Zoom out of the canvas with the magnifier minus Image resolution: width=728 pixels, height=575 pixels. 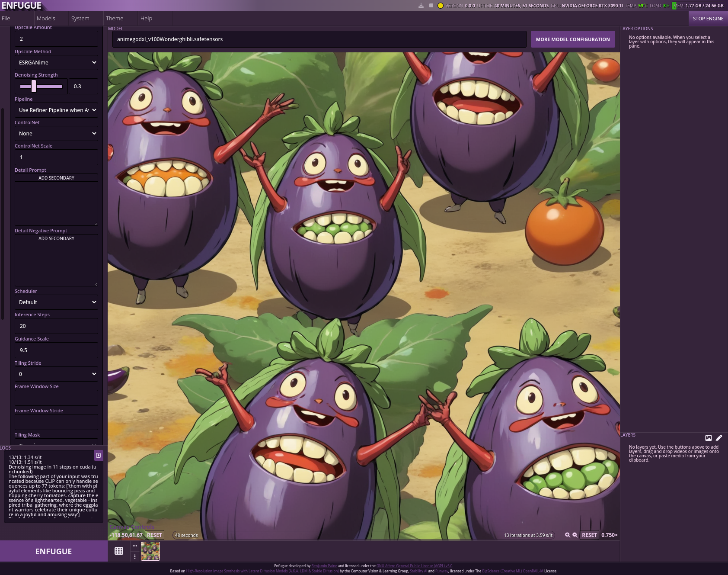tap(575, 535)
